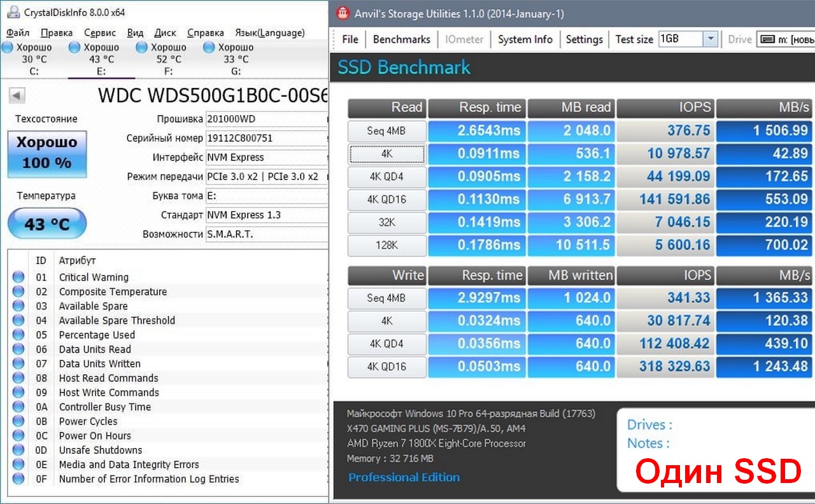Click the Seq 4MB read speed 1 506.99
Viewport: 815px width, 504px height.
click(x=764, y=131)
